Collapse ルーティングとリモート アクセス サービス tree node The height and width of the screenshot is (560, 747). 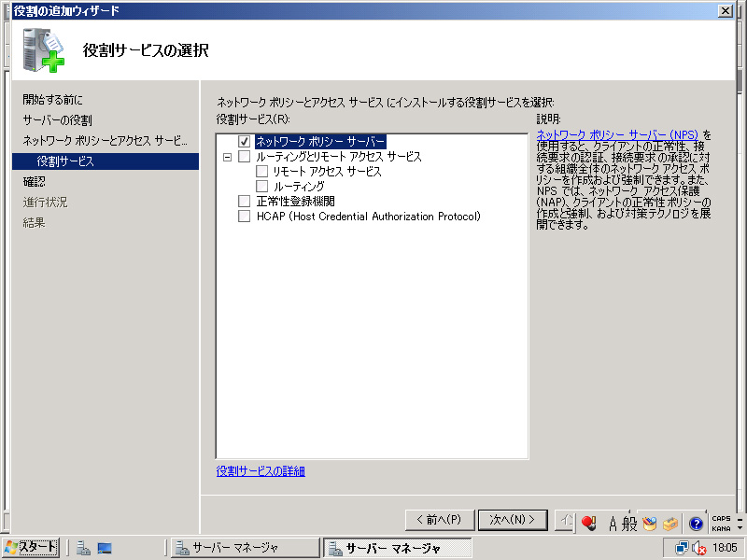tap(227, 157)
